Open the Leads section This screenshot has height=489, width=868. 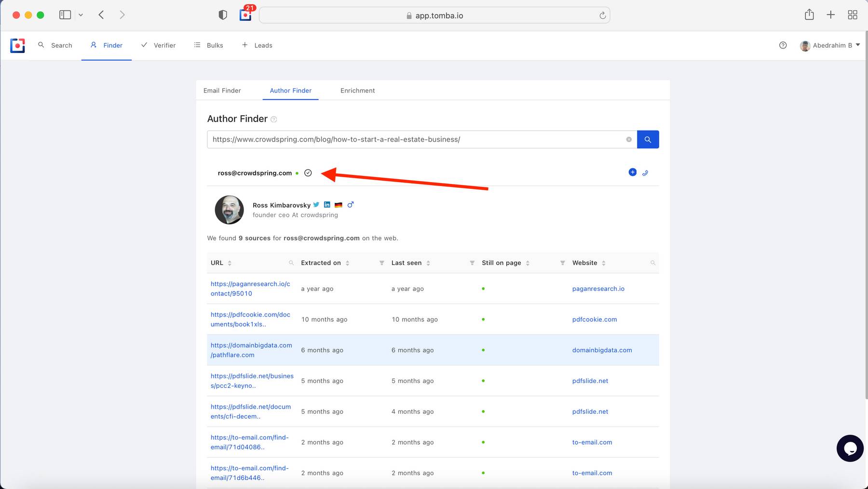[x=257, y=45]
